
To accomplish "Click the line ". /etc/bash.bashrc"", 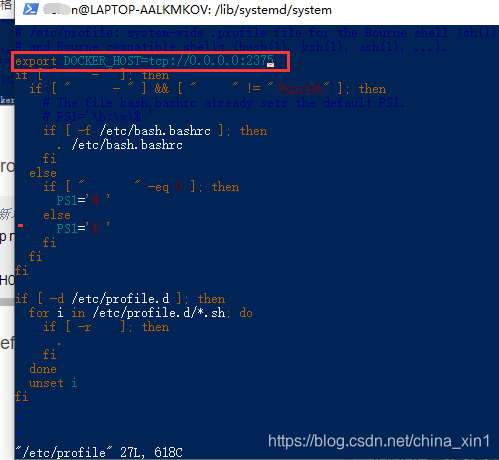I will 120,145.
